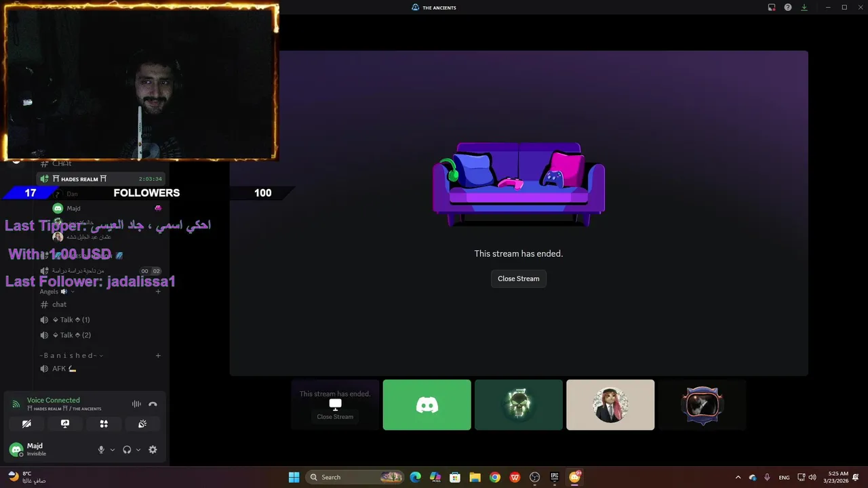Deafen audio with the headphones icon
Screen dimensions: 868x488
click(127, 449)
